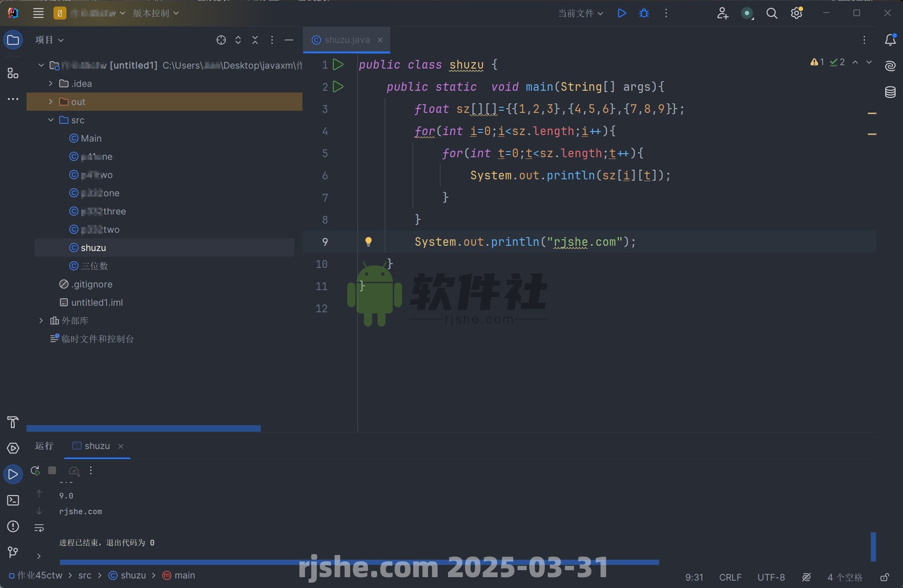This screenshot has height=588, width=903.
Task: Run the current file with the Run button
Action: coord(622,13)
